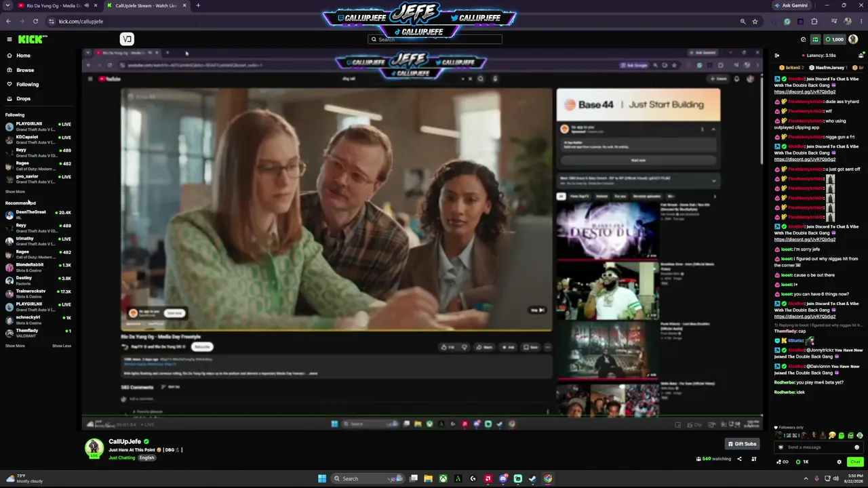Open the Windows Start menu
868x488 pixels.
click(x=322, y=479)
